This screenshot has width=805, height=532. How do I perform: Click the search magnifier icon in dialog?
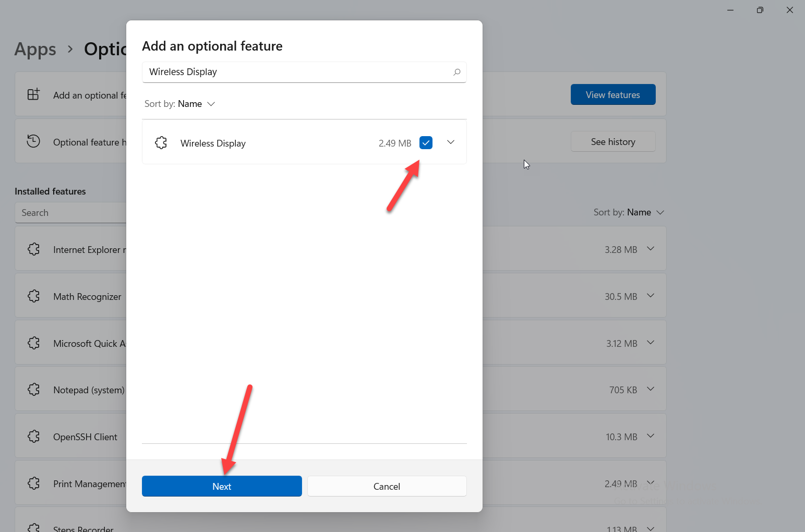456,72
